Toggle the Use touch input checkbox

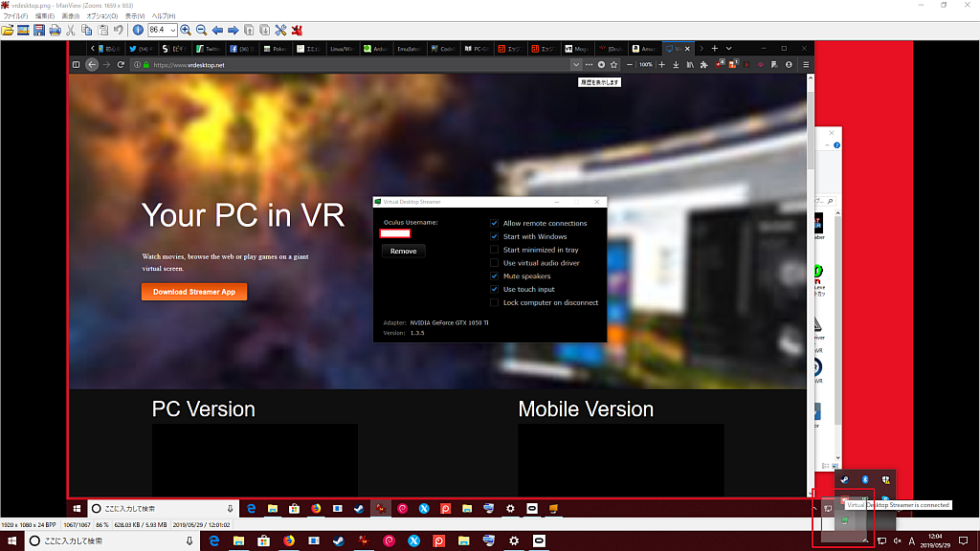[x=495, y=289]
